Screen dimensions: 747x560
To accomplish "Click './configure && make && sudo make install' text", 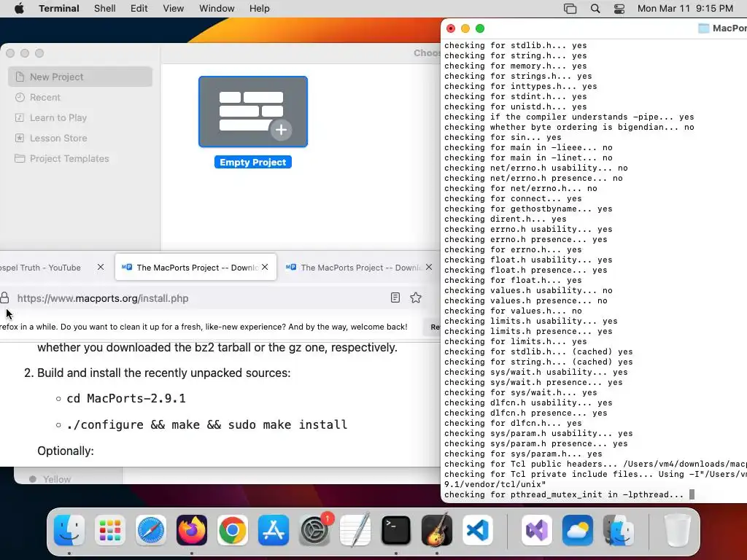I will pyautogui.click(x=206, y=424).
